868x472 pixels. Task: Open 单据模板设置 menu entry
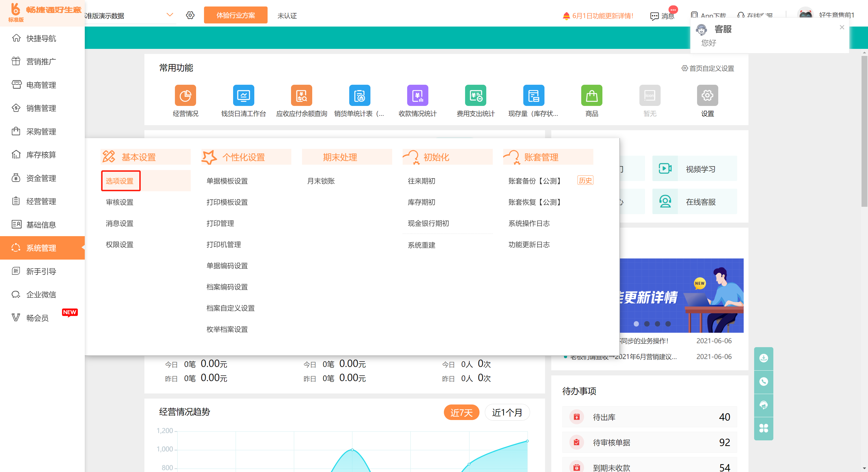[227, 181]
